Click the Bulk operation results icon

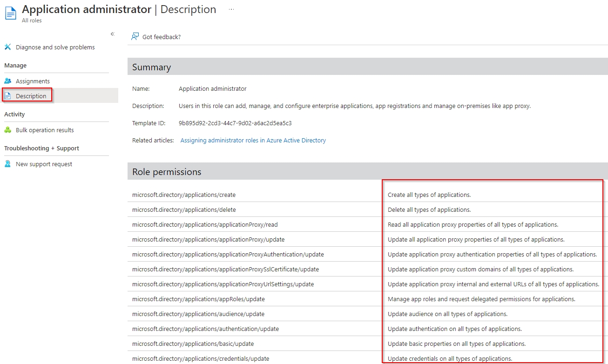point(7,130)
